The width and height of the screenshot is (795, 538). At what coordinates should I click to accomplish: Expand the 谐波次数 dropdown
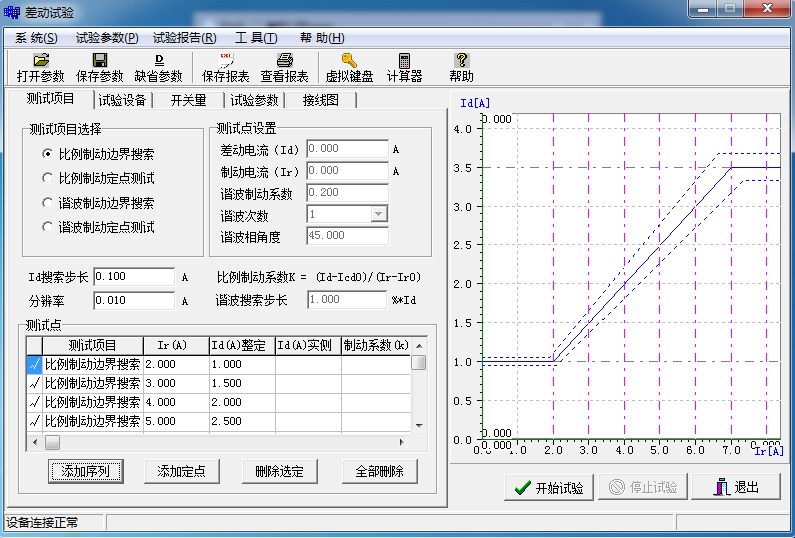coord(378,215)
